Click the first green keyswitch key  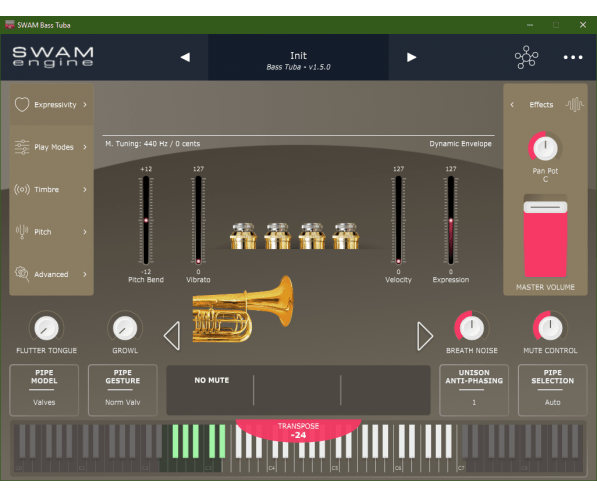[x=176, y=441]
